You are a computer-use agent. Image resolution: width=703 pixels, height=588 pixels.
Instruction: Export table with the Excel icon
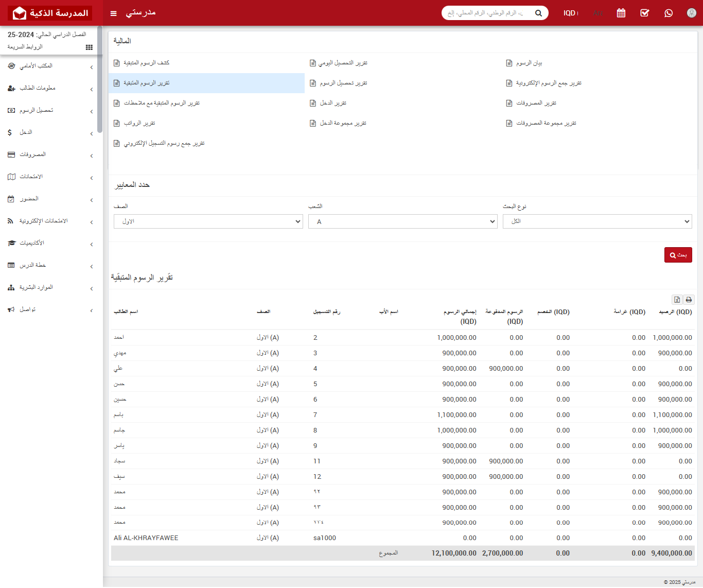tap(677, 300)
